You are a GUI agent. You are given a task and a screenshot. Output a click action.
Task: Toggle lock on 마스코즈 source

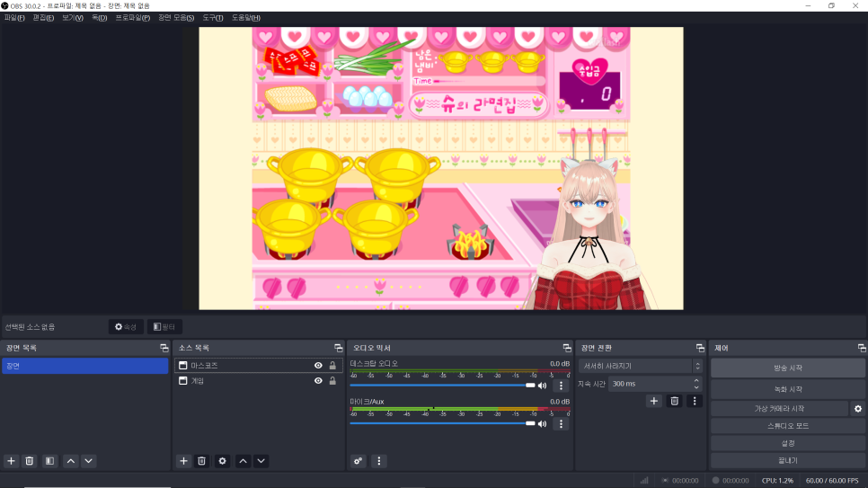(332, 366)
